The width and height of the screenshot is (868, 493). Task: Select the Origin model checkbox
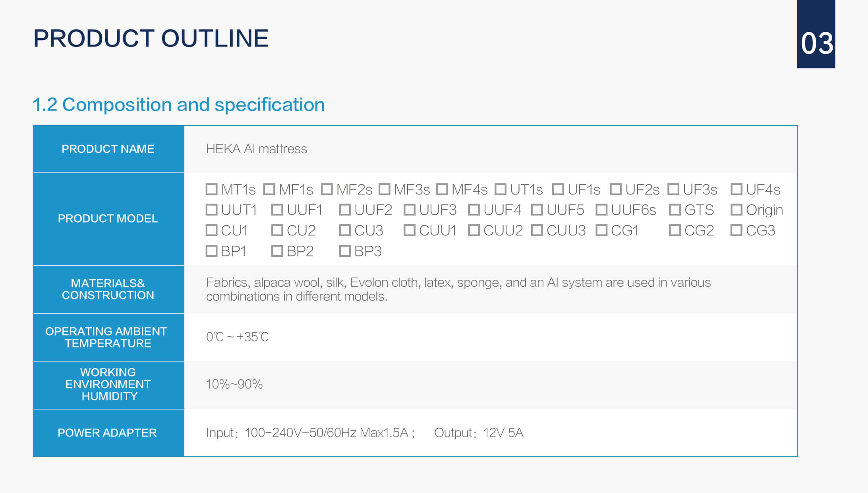coord(736,210)
